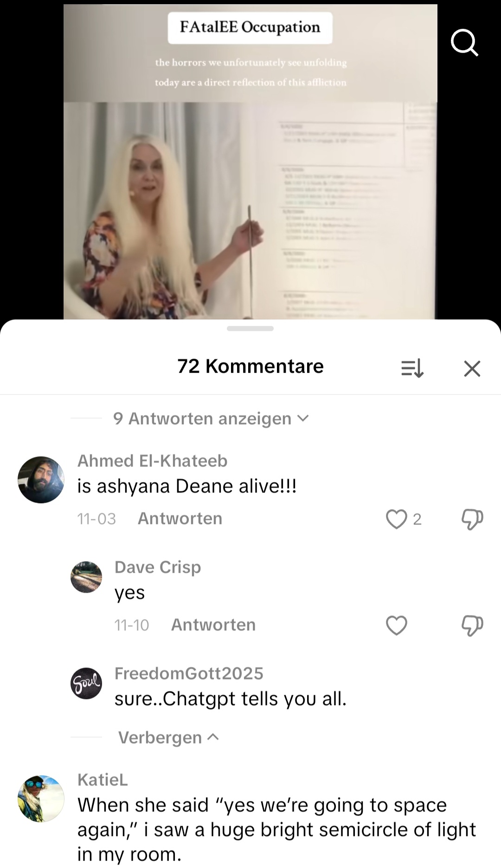Open Dave Crisp's avatar
Screen dimensions: 501x868
click(x=86, y=577)
